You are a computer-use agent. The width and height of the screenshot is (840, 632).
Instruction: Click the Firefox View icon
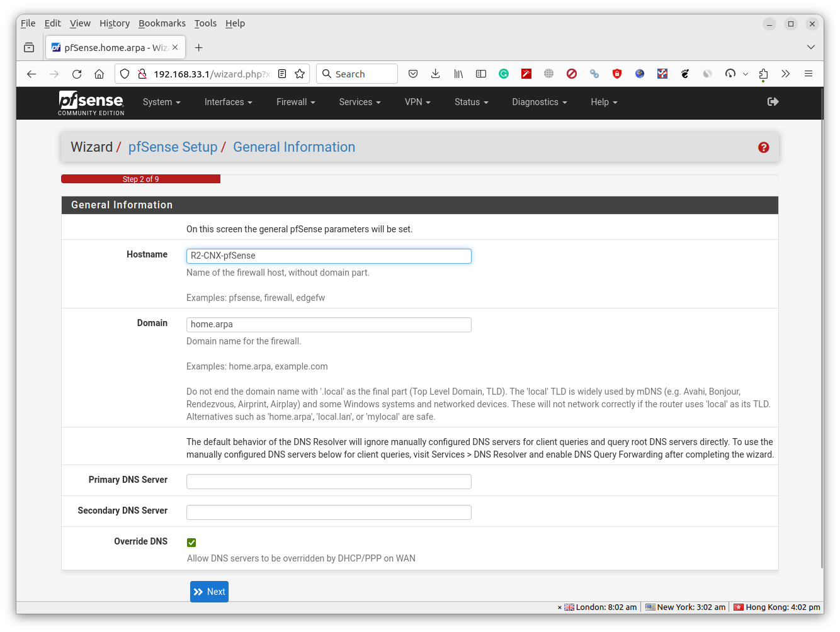pos(29,48)
